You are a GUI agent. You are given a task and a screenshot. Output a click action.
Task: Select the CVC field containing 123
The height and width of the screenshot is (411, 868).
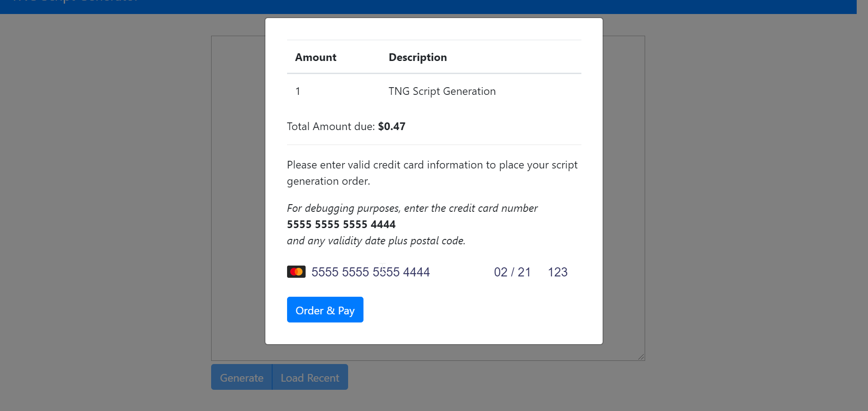pyautogui.click(x=557, y=271)
